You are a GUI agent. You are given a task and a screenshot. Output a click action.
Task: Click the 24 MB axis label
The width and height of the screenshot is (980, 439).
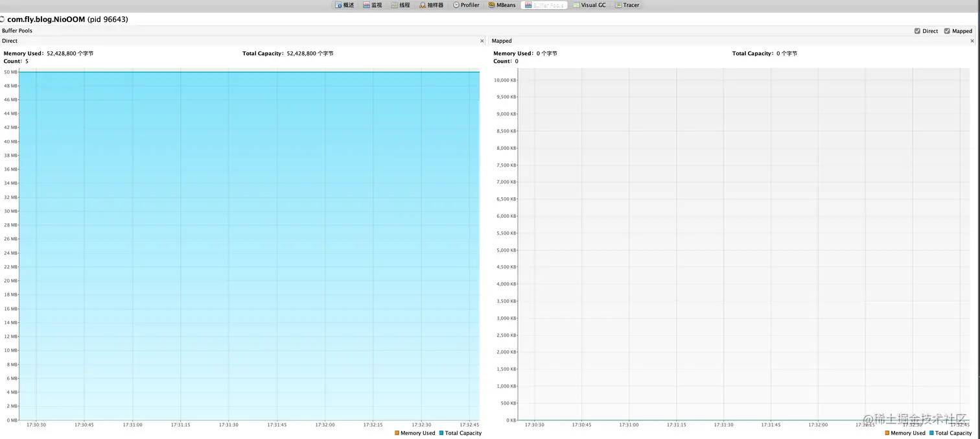(10, 253)
